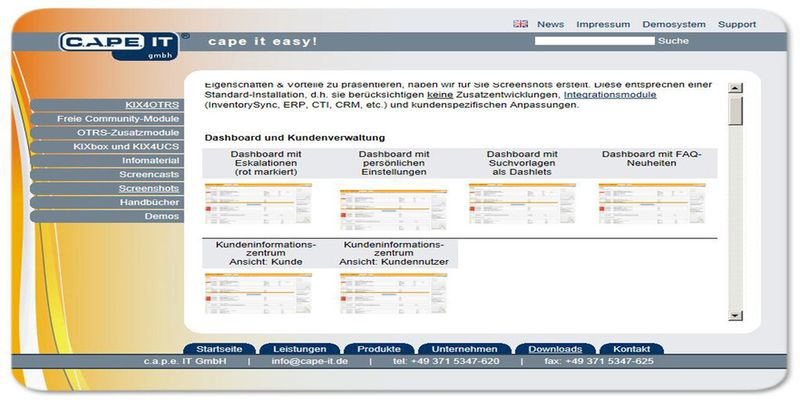This screenshot has width=800, height=400.
Task: Switch to the Kontakt tab
Action: 632,349
